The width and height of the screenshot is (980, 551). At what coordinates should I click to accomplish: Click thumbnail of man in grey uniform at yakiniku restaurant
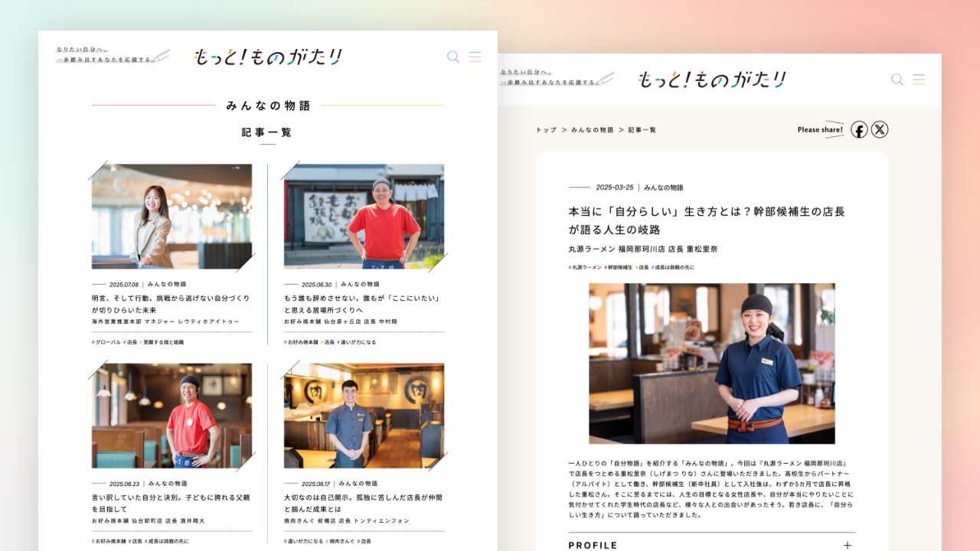coord(364,416)
